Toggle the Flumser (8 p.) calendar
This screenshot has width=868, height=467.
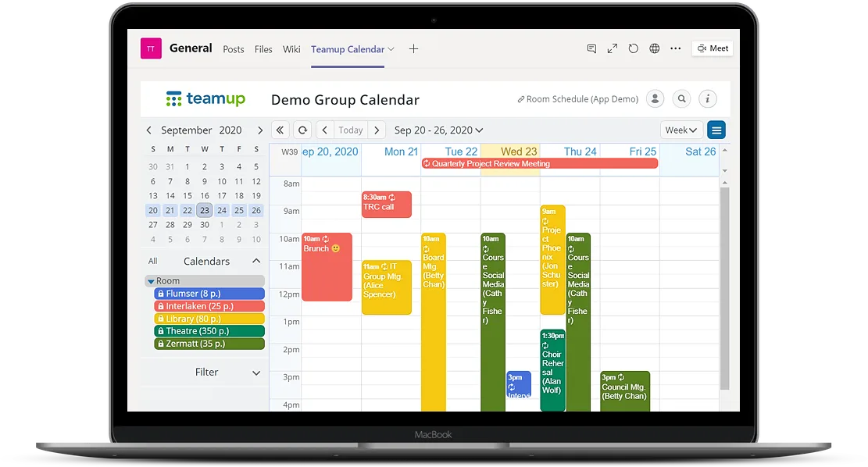209,294
